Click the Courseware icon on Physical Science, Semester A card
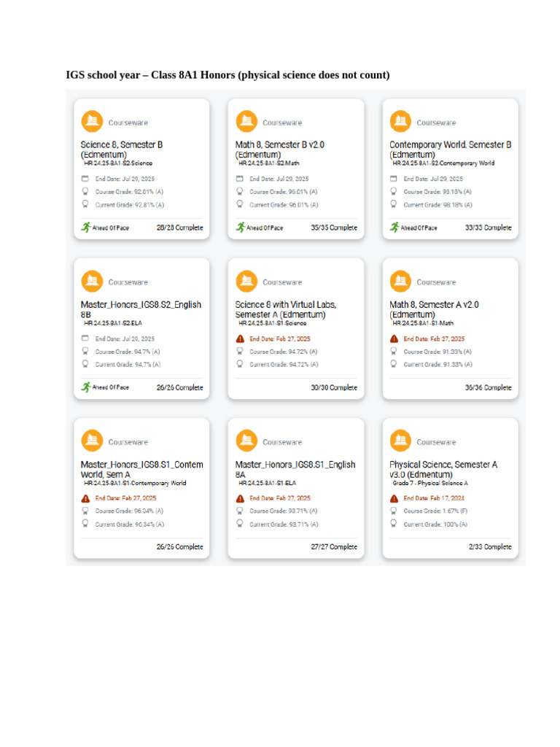Image resolution: width=560 pixels, height=747 pixels. (400, 441)
